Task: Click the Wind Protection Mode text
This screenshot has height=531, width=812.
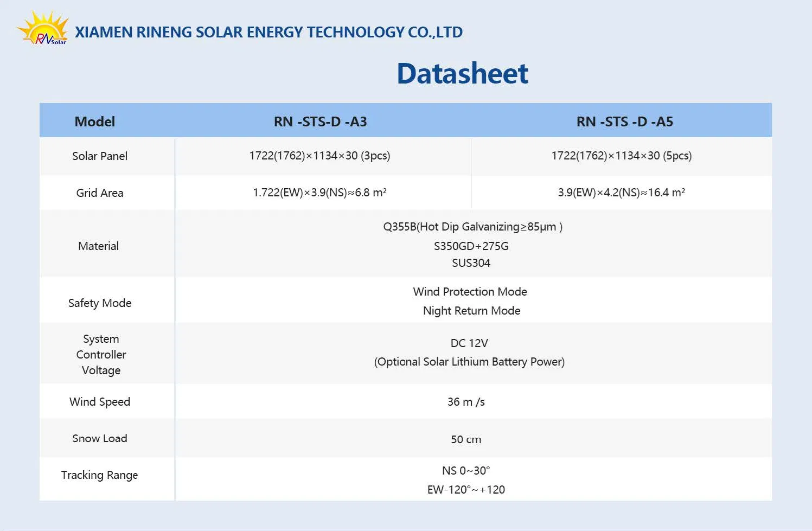Action: 470,292
